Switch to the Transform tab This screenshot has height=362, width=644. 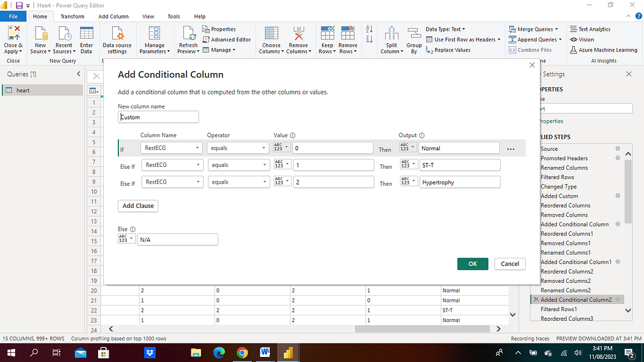(72, 17)
